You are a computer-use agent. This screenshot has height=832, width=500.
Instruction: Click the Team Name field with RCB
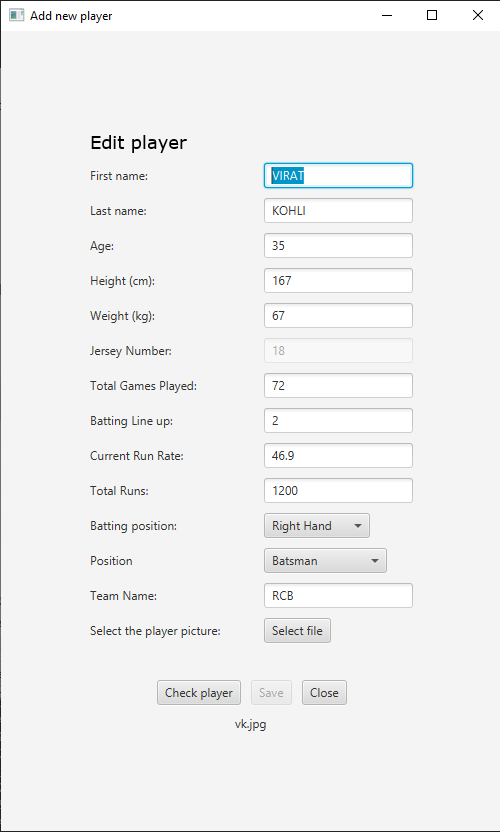(339, 596)
